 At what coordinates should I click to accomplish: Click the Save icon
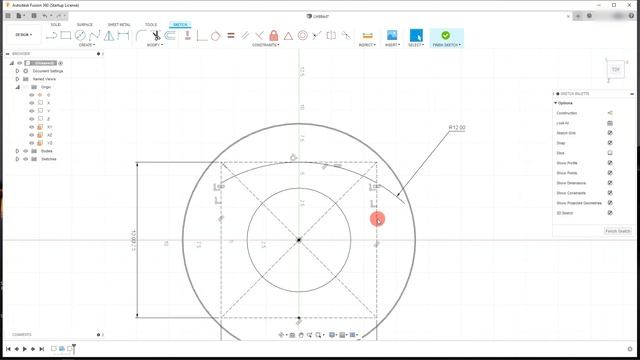pos(34,16)
